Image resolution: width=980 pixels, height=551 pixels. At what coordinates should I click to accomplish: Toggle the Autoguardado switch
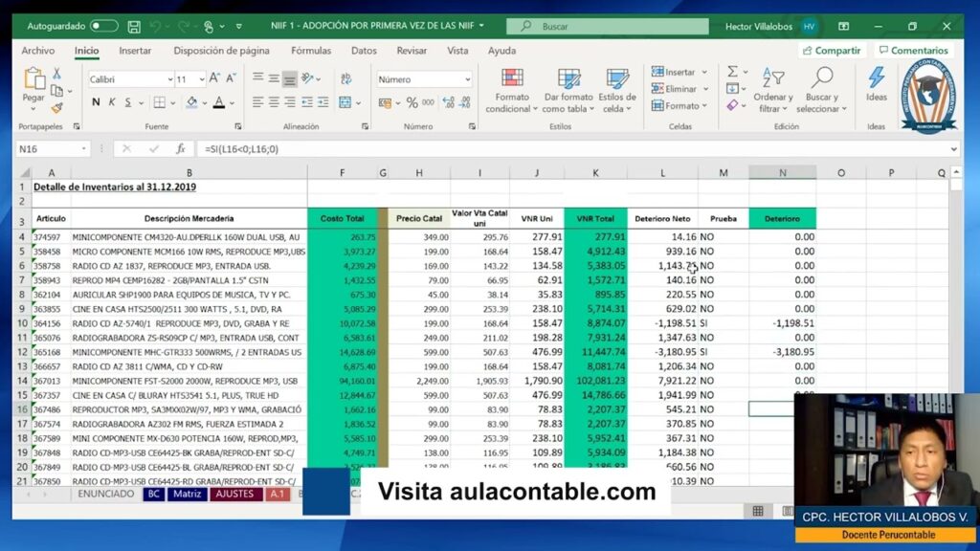[103, 26]
